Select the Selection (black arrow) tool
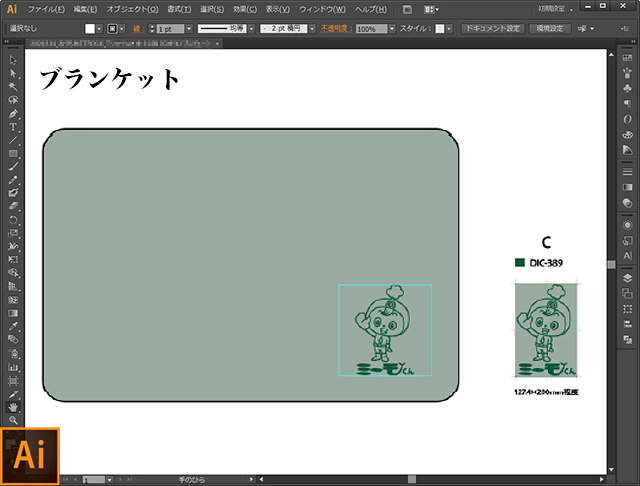This screenshot has height=486, width=640. tap(13, 60)
